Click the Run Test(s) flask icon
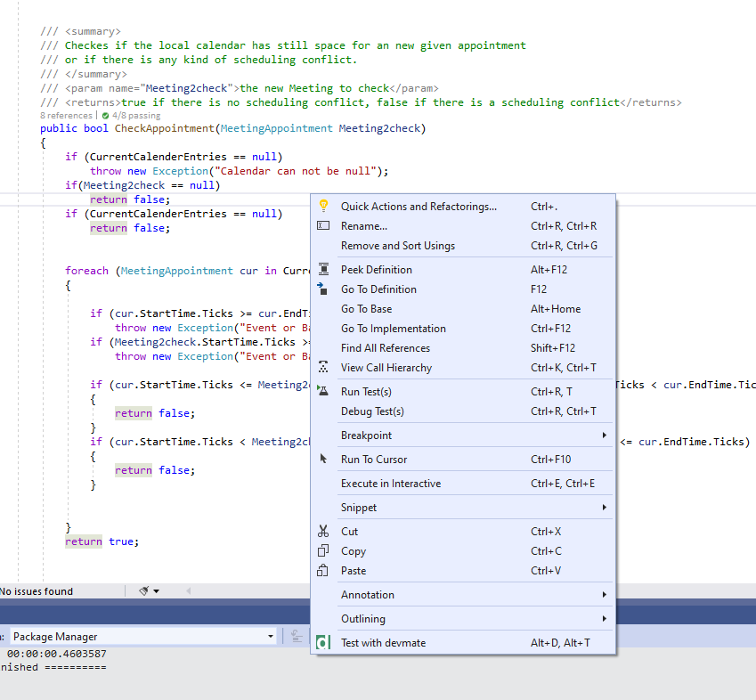Viewport: 756px width, 700px height. pos(322,391)
